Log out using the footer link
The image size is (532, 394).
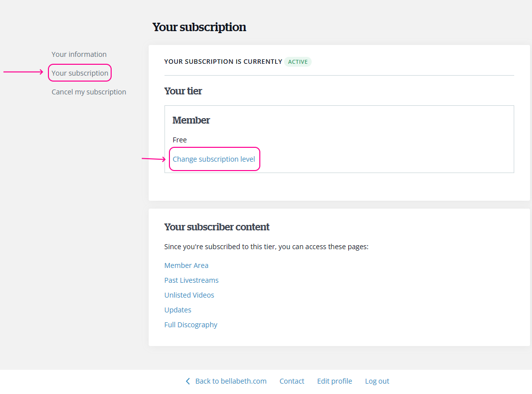pyautogui.click(x=377, y=381)
